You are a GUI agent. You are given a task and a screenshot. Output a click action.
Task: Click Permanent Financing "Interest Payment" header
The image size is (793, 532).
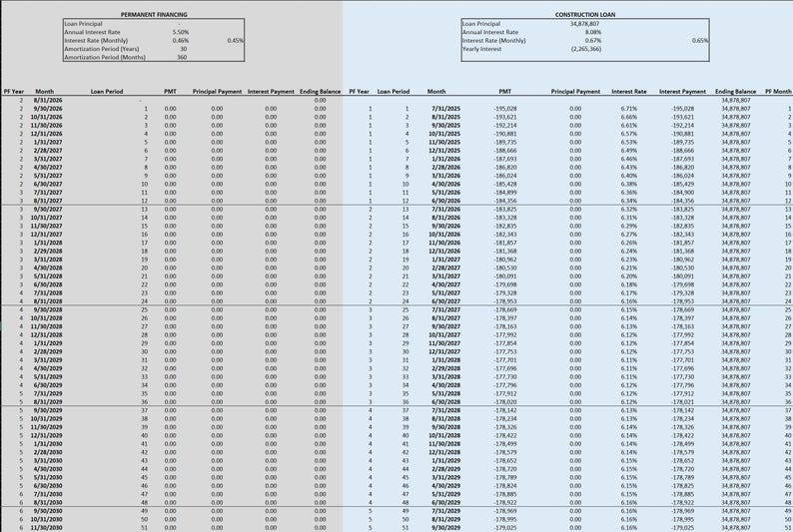tap(271, 92)
